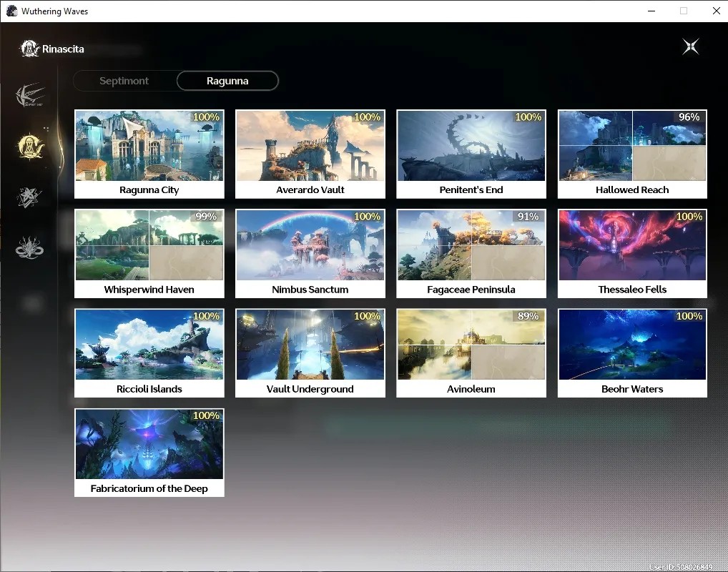Image resolution: width=728 pixels, height=572 pixels.
Task: Open the Ragunna City thumbnail
Action: [149, 154]
